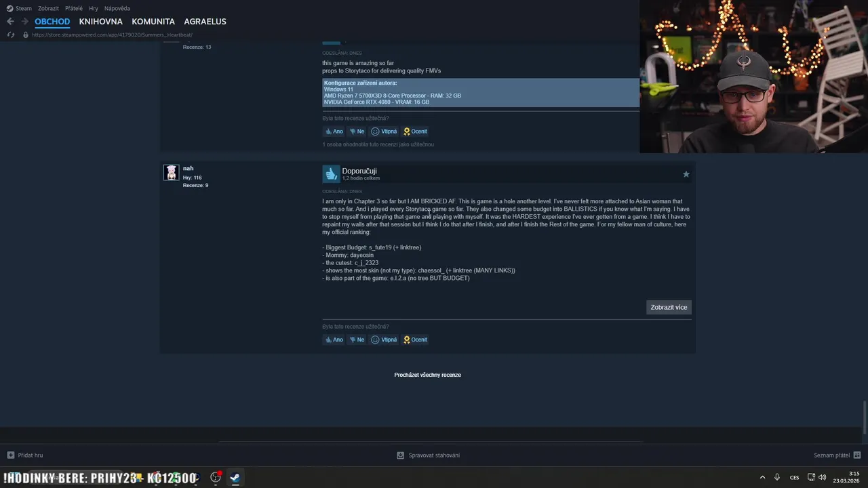
Task: Change the CES keyboard language indicator
Action: point(795,477)
